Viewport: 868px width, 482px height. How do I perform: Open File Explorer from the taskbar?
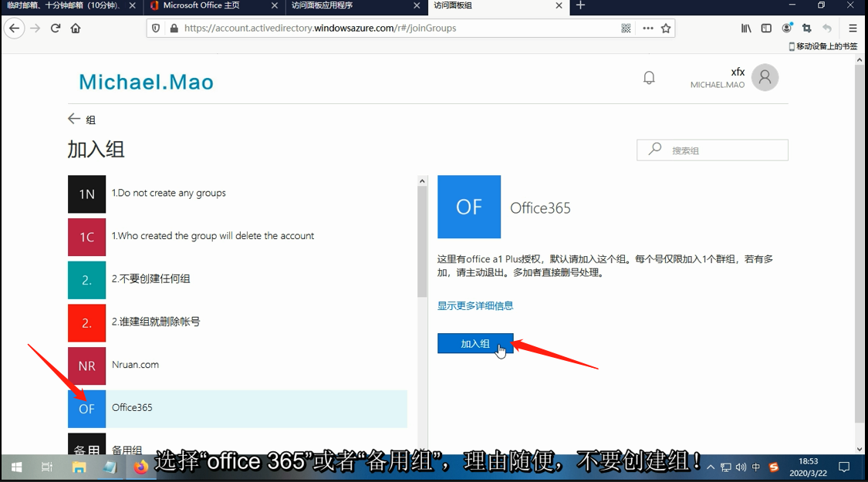79,467
